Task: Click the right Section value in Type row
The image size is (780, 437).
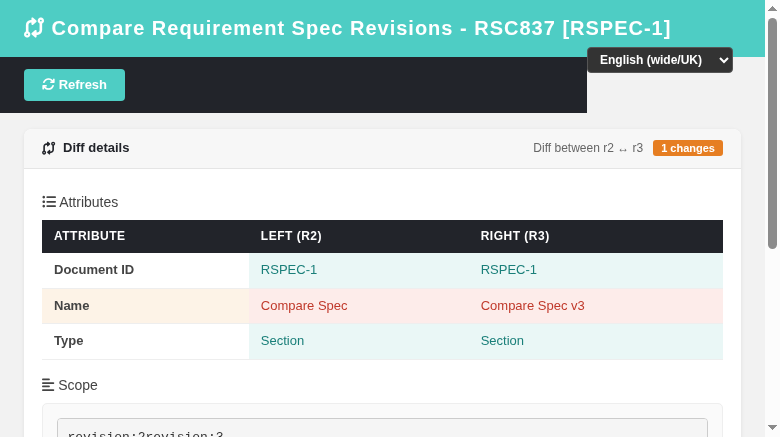Action: (x=502, y=341)
